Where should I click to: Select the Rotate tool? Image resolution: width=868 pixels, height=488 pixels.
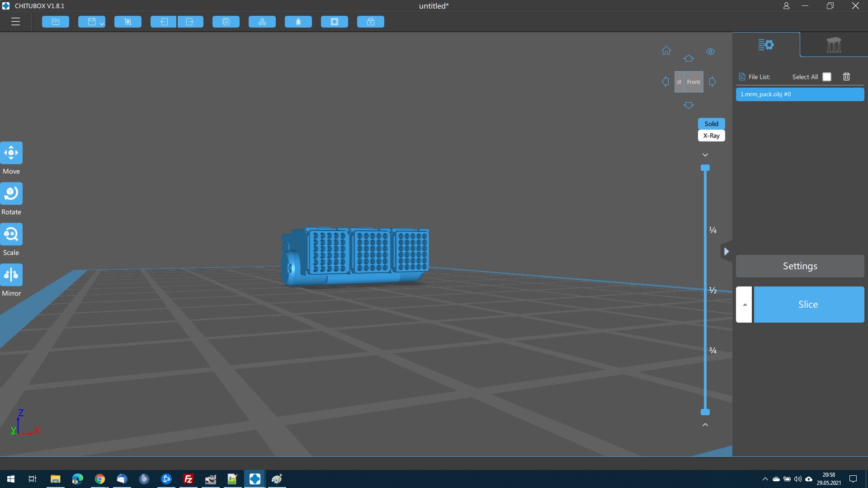pos(11,193)
